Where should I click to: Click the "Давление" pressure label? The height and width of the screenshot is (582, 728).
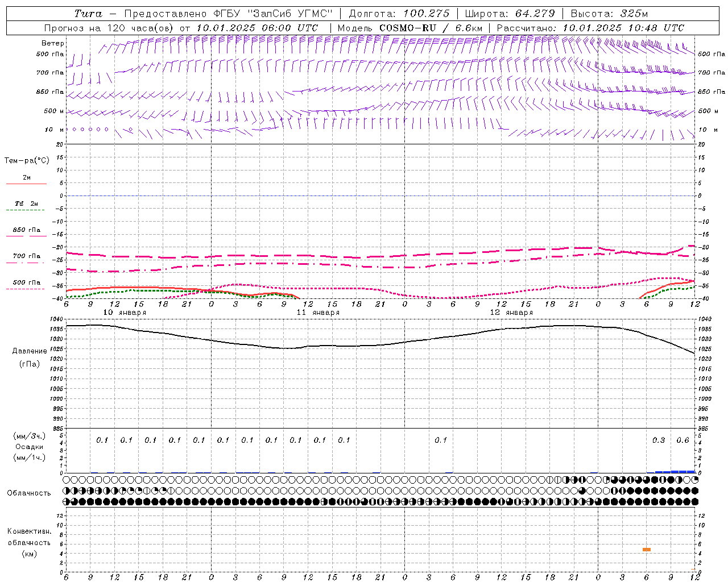30,351
